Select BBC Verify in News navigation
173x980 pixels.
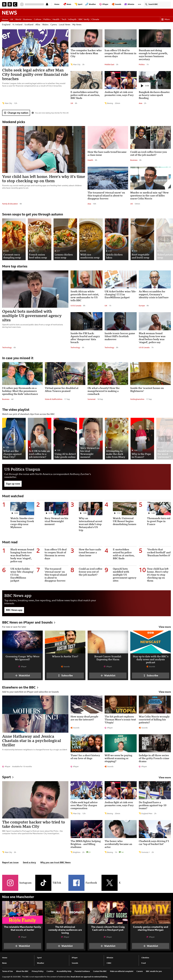click(84, 19)
